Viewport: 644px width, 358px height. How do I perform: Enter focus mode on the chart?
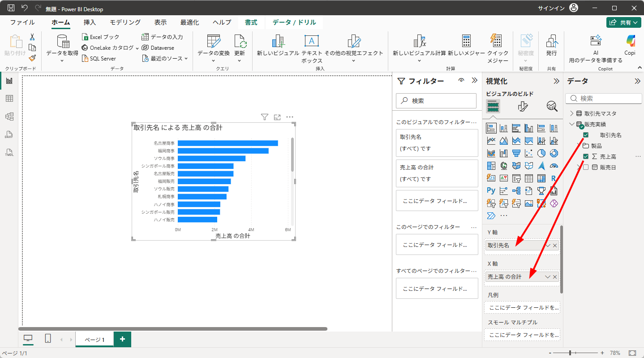(277, 117)
